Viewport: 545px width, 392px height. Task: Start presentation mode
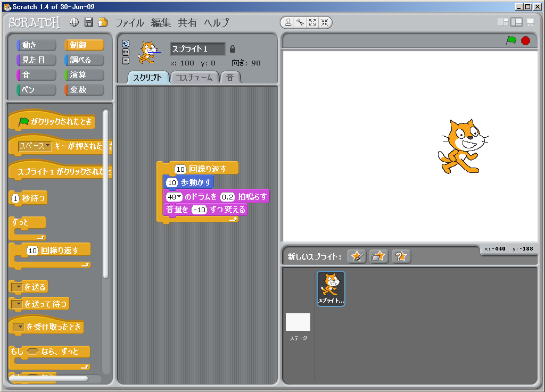[x=531, y=22]
